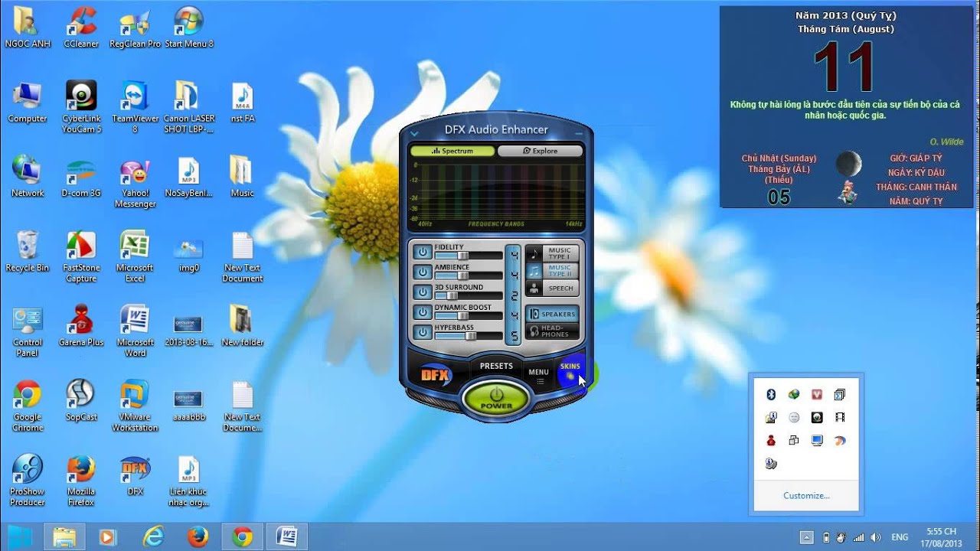The width and height of the screenshot is (980, 551).
Task: Open the Yahoo! Messenger shortcut
Action: click(135, 183)
